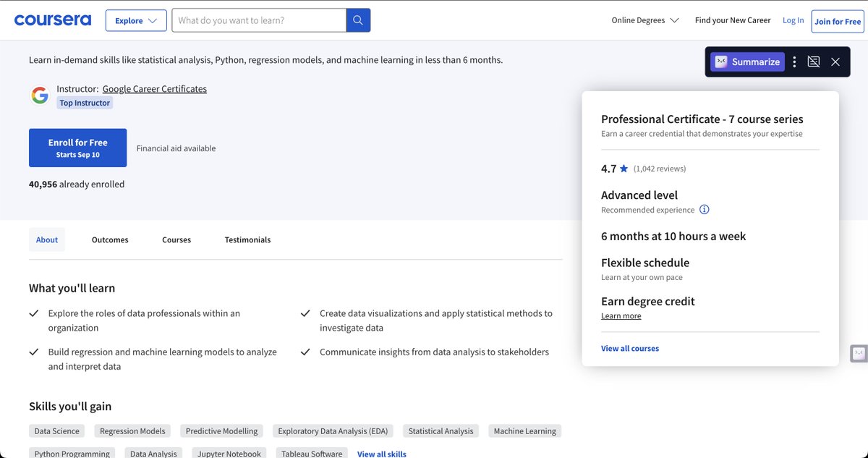Click the floating extension tab on right edge
This screenshot has width=868, height=458.
click(859, 353)
